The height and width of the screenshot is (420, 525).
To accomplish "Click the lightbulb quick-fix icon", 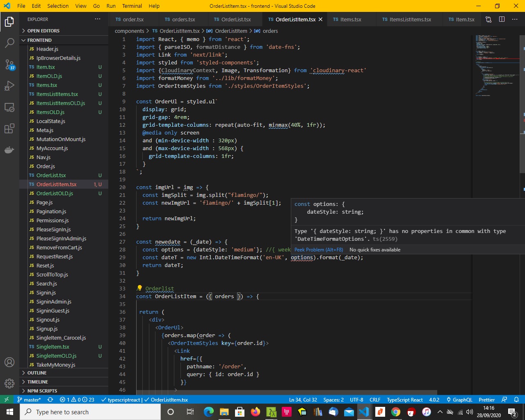I will (139, 288).
